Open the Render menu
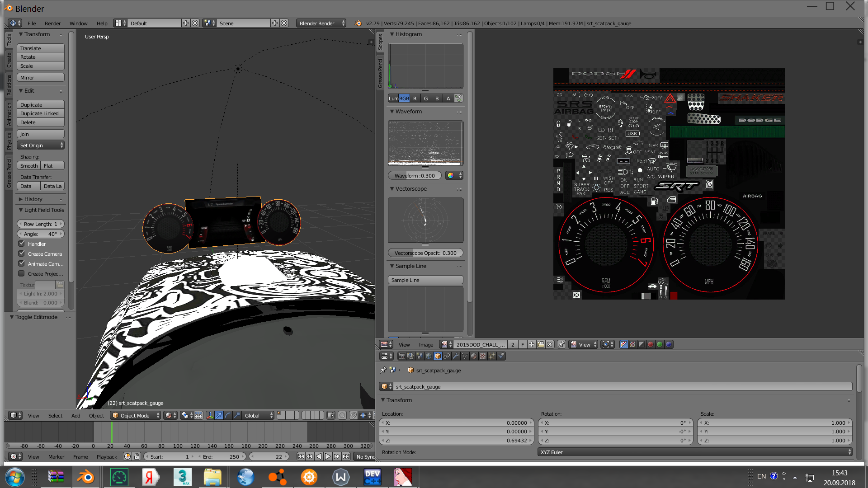Image resolution: width=868 pixels, height=488 pixels. (x=52, y=23)
